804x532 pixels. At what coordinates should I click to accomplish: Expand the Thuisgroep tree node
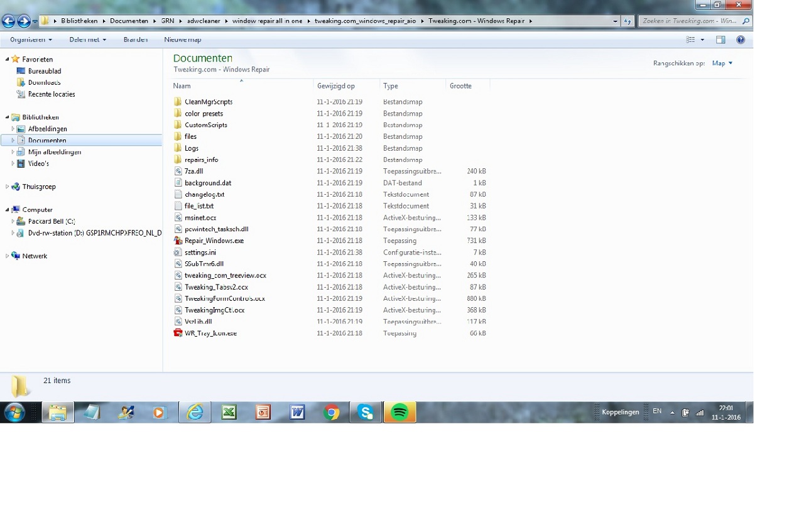pyautogui.click(x=7, y=187)
